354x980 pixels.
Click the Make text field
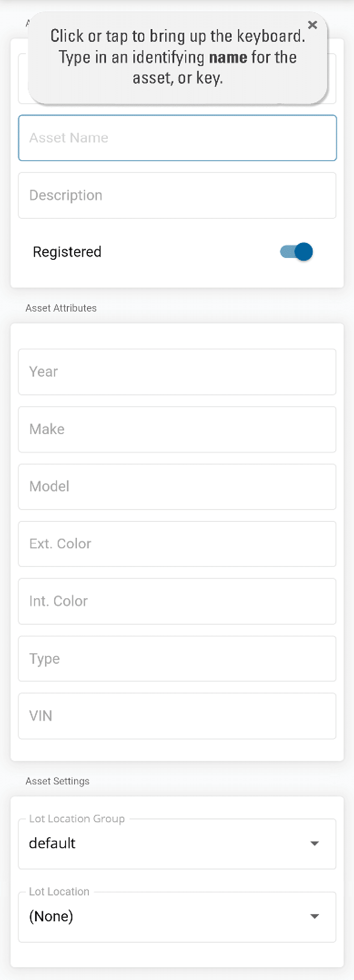coord(177,429)
